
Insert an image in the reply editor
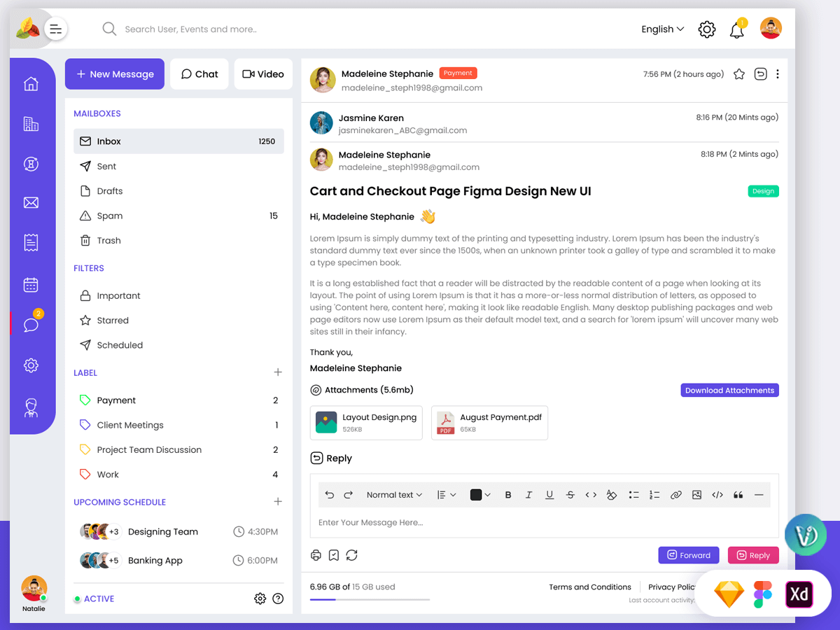click(x=696, y=495)
